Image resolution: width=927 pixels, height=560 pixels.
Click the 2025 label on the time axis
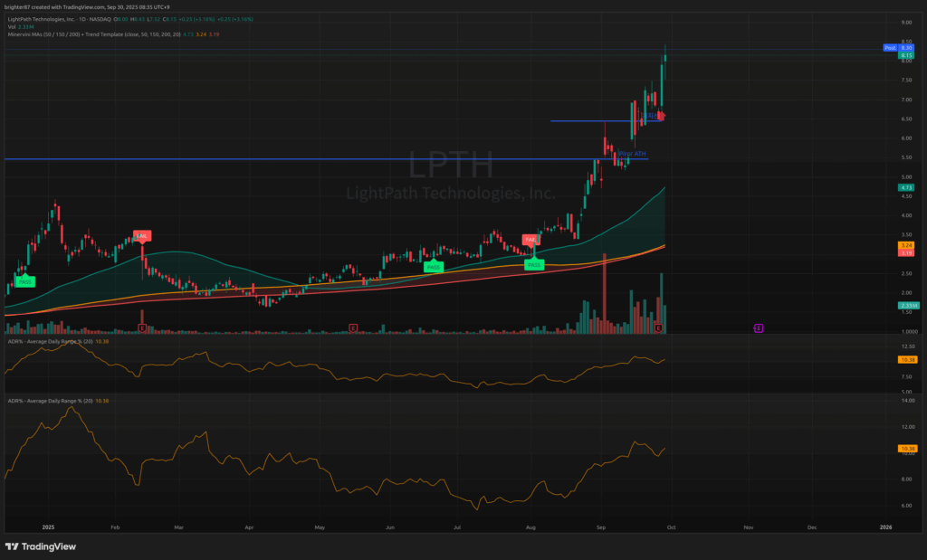tap(49, 527)
